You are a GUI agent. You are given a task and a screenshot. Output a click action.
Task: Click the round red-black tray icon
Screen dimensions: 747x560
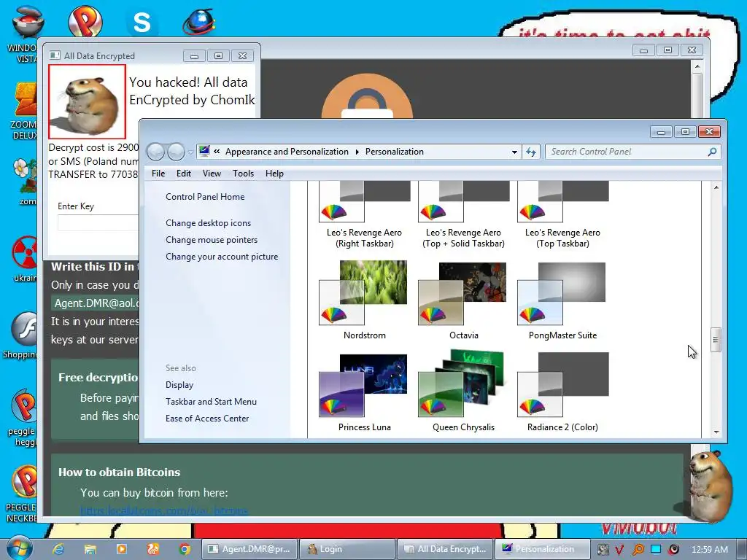(673, 550)
